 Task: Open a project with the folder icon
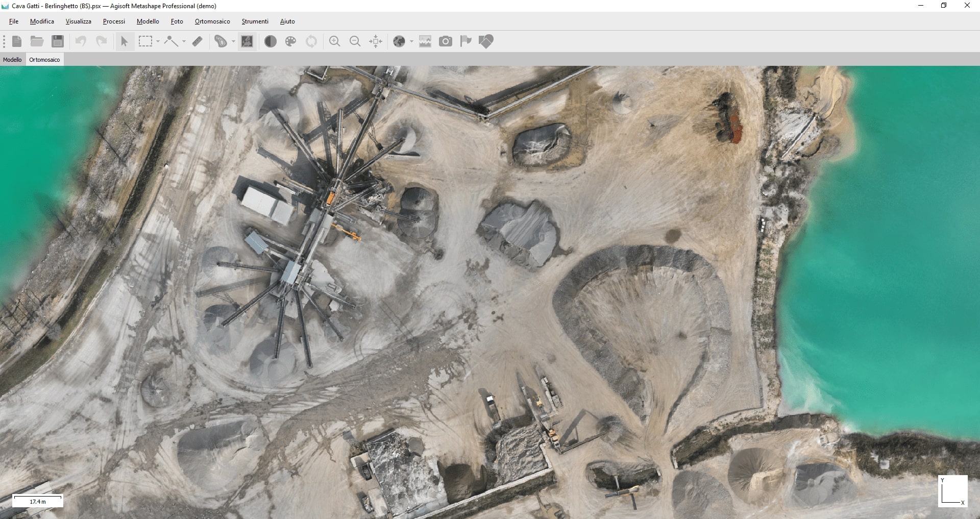[x=37, y=41]
